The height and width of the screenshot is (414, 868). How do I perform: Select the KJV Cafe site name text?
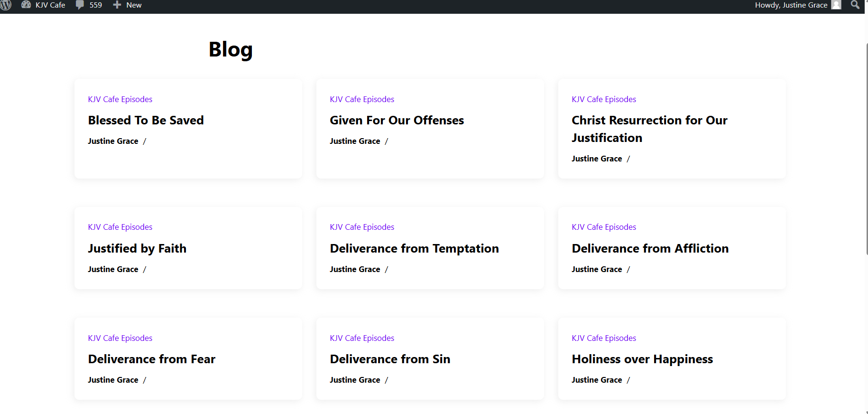click(x=50, y=5)
